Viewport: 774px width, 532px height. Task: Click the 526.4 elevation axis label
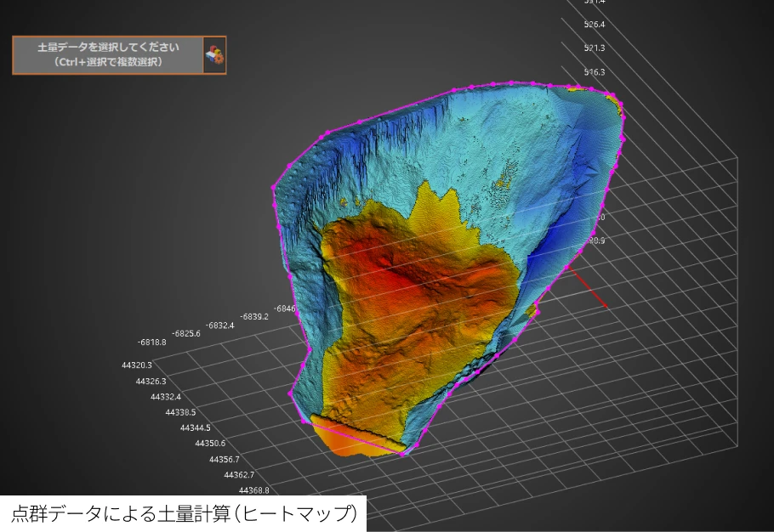[x=594, y=24]
